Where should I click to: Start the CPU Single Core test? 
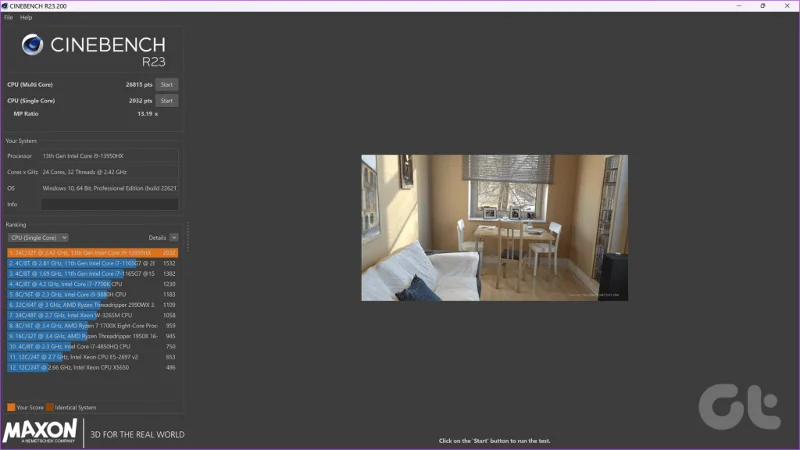pos(167,101)
